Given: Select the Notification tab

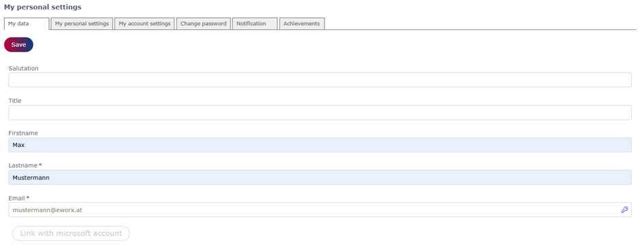Looking at the screenshot, I should click(x=255, y=24).
